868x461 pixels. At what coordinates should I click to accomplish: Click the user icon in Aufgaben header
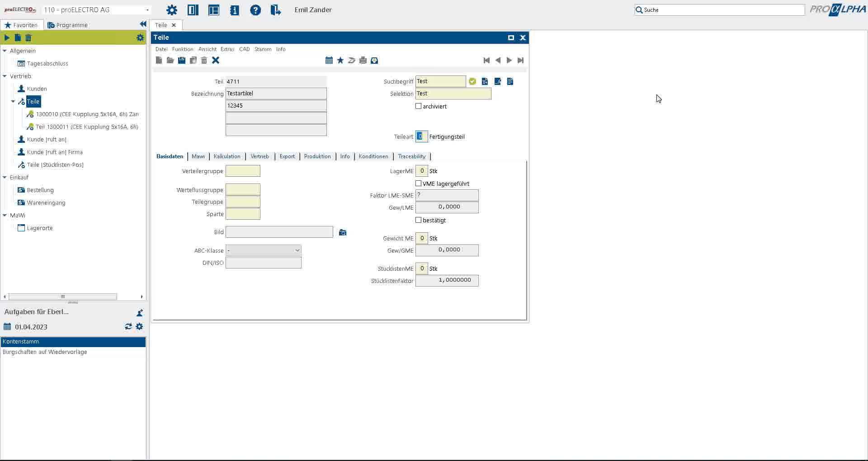click(140, 312)
